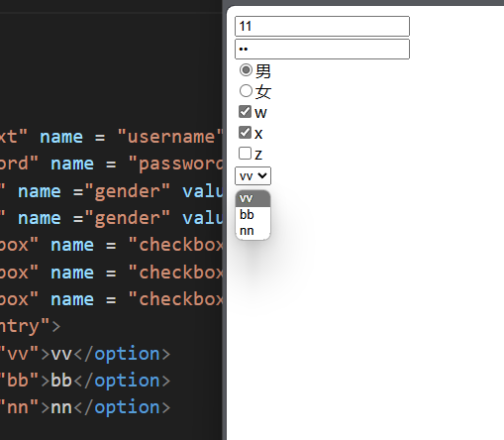Viewport: 504px width, 440px height.
Task: Click nn option text in code
Action: coord(61,407)
